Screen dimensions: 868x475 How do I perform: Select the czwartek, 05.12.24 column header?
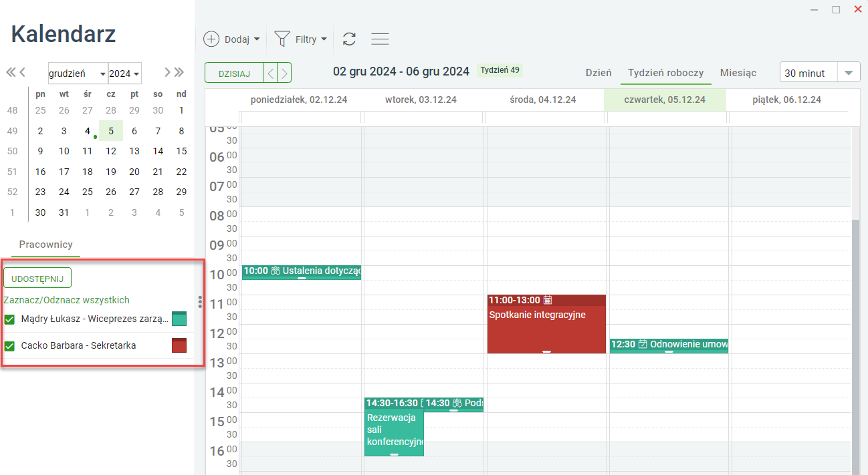pos(665,100)
